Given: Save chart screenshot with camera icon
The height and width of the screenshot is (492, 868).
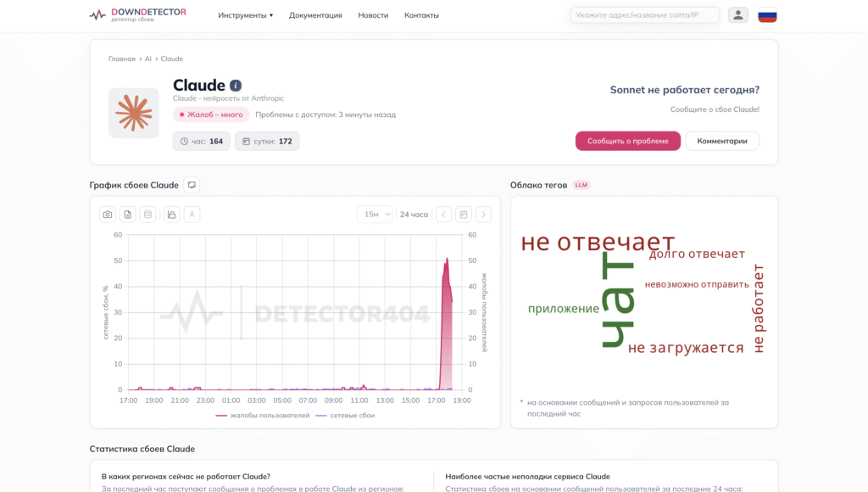Looking at the screenshot, I should [x=108, y=215].
